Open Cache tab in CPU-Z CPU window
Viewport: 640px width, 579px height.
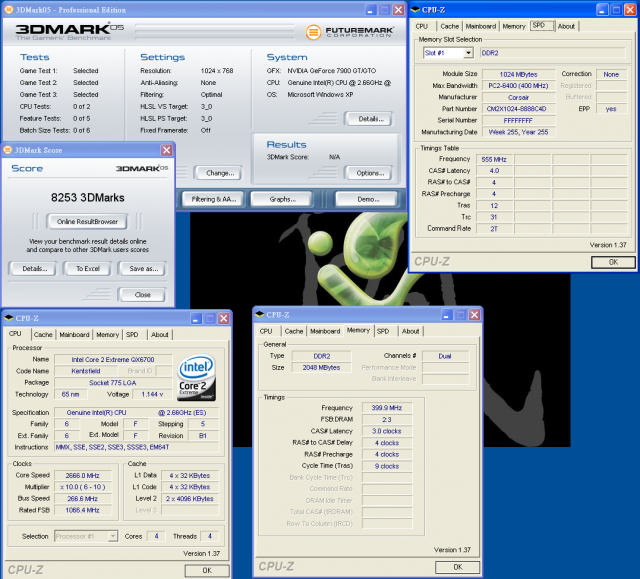[43, 335]
